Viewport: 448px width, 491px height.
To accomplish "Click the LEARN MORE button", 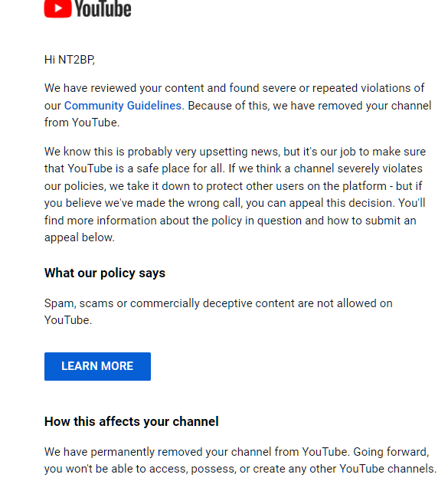I will pos(97,366).
